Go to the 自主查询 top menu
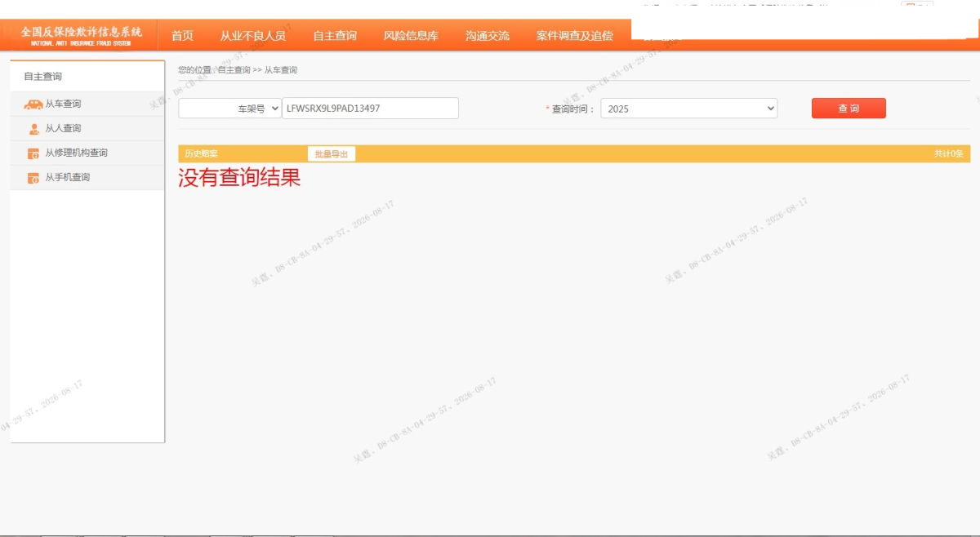This screenshot has height=537, width=980. tap(335, 35)
